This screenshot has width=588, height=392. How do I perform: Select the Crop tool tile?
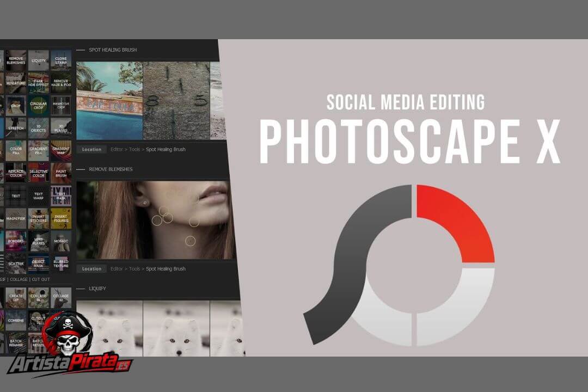pos(16,106)
